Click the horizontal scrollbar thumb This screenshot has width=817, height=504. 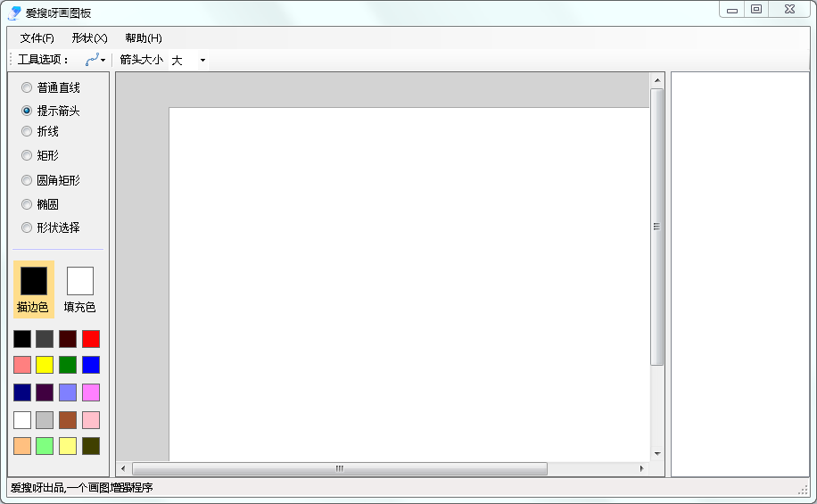click(340, 468)
